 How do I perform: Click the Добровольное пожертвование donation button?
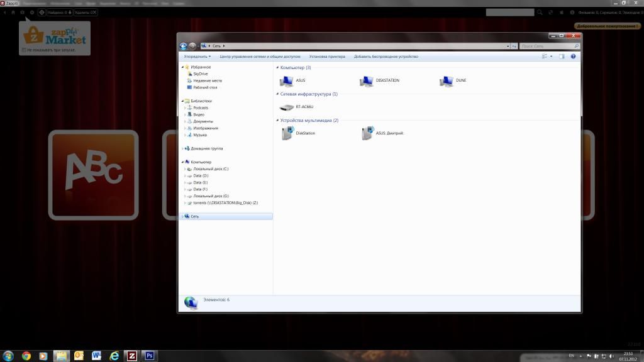(608, 26)
